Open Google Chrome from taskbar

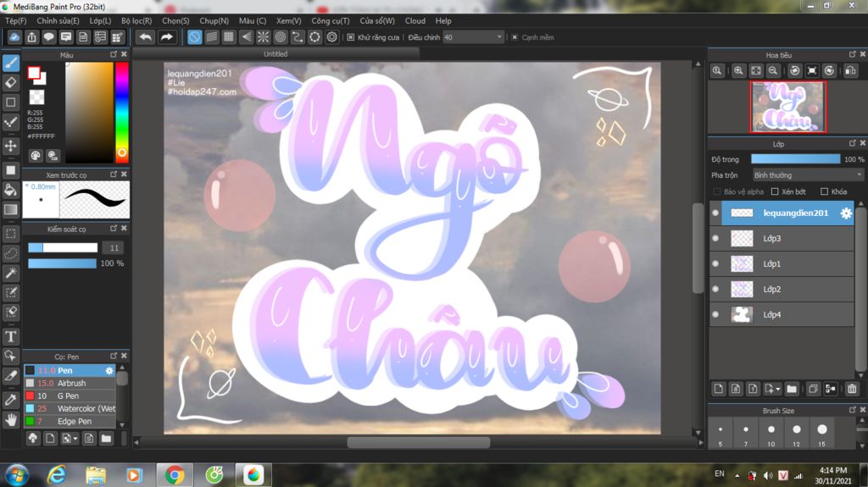pos(175,475)
